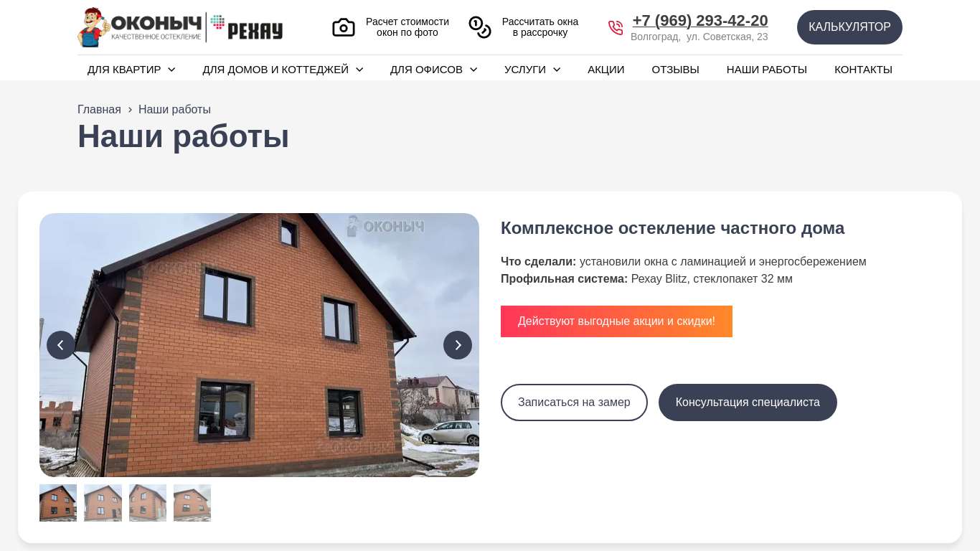The width and height of the screenshot is (980, 551).
Task: Click Записаться на замер button
Action: tap(574, 402)
